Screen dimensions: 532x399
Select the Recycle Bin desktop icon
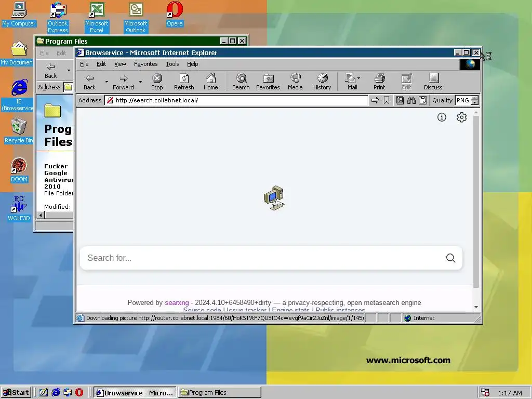(x=19, y=131)
